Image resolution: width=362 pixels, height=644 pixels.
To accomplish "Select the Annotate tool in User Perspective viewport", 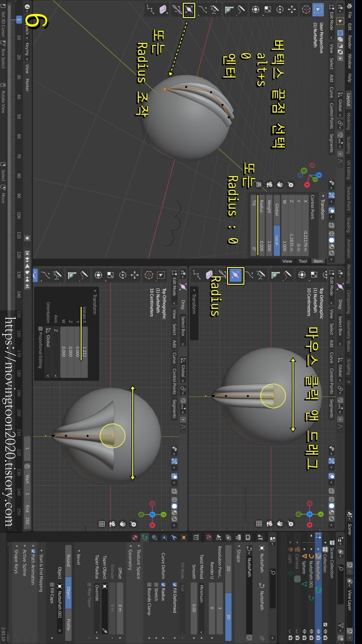I will pos(241,10).
